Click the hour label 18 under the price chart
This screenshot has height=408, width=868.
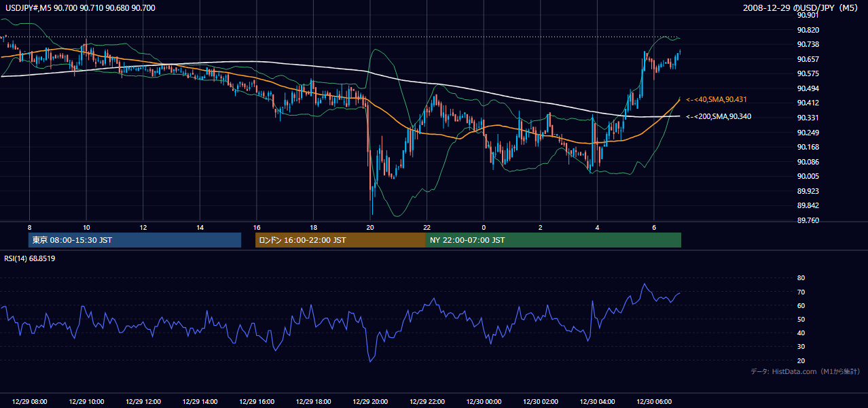pos(313,227)
